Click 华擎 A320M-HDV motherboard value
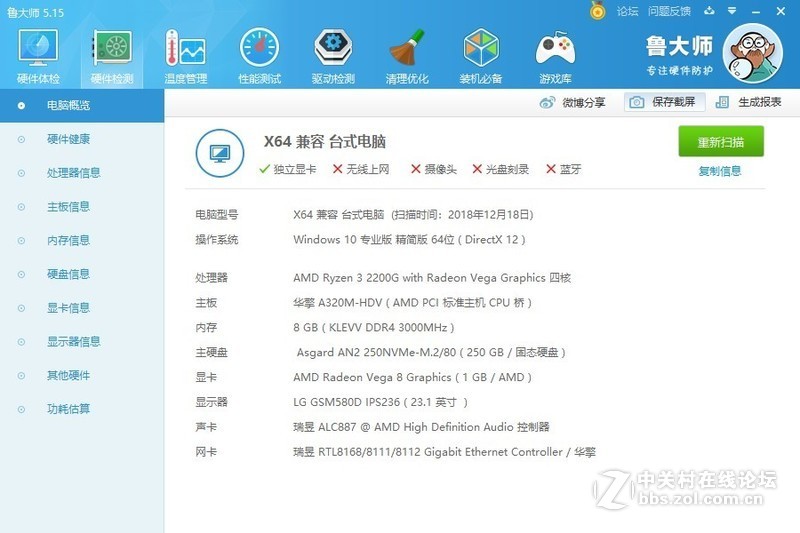This screenshot has width=800, height=533. 412,302
